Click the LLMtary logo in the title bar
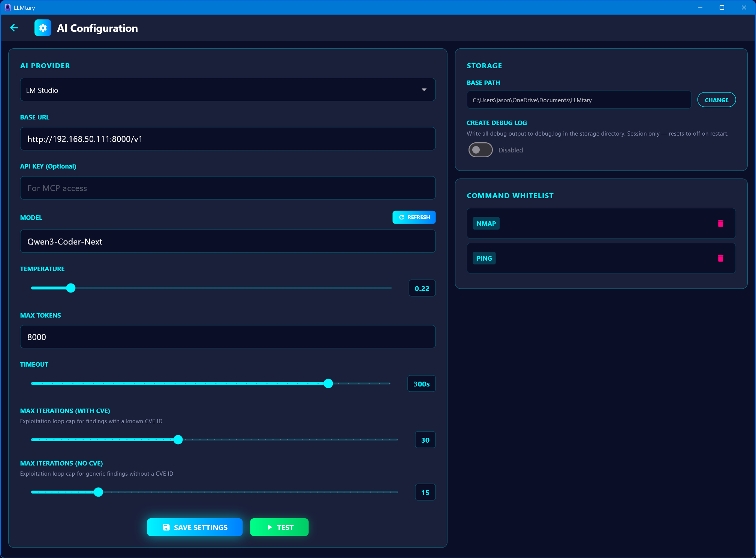This screenshot has width=756, height=558. click(7, 7)
